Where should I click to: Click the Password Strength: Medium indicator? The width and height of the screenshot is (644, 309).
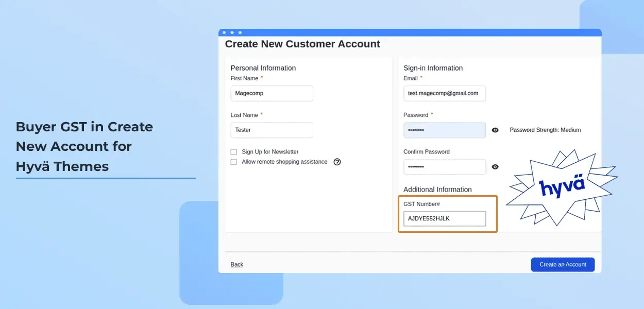pos(545,130)
